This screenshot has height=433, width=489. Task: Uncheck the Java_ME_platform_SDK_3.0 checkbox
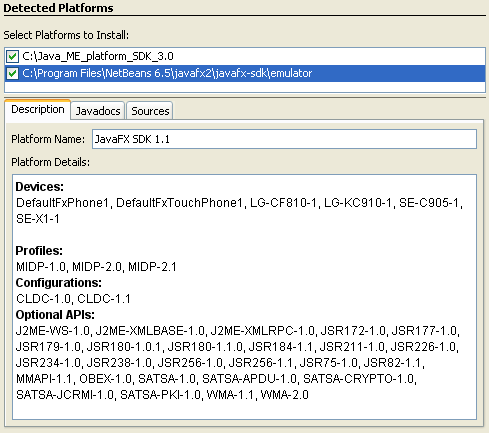point(12,56)
